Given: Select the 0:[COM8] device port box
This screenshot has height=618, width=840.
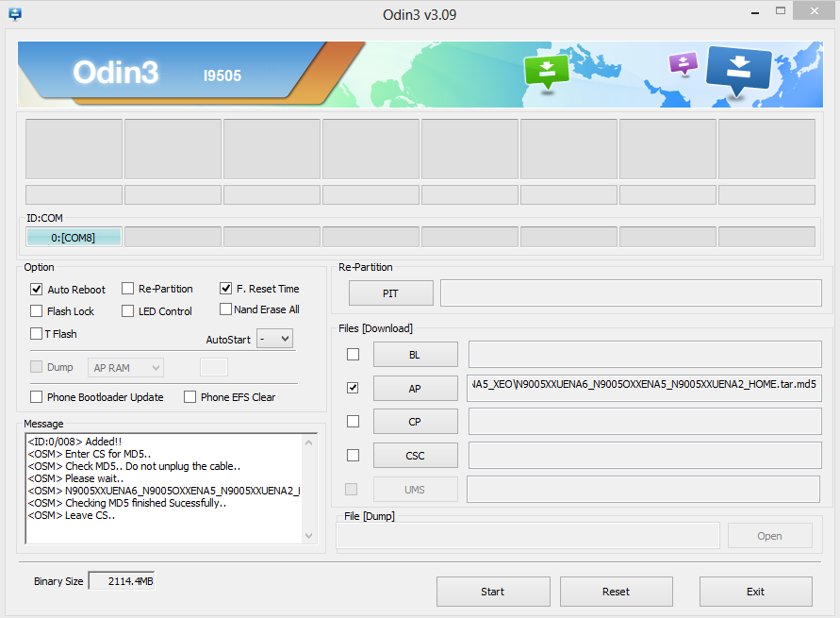Looking at the screenshot, I should (x=74, y=238).
